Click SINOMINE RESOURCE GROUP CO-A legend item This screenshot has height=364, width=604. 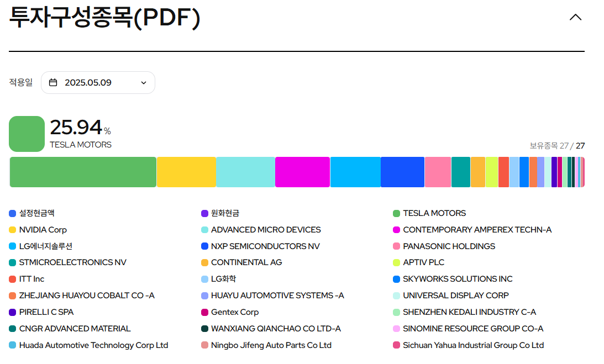(x=468, y=329)
